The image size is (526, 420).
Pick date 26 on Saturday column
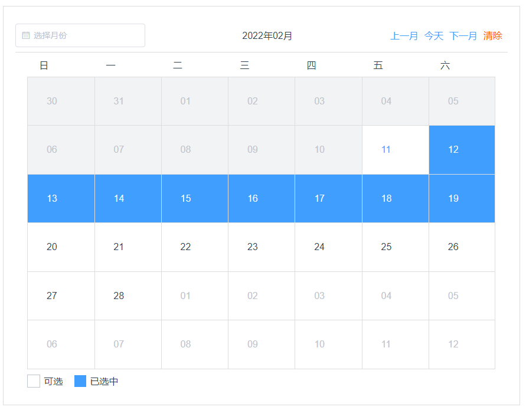pos(462,247)
